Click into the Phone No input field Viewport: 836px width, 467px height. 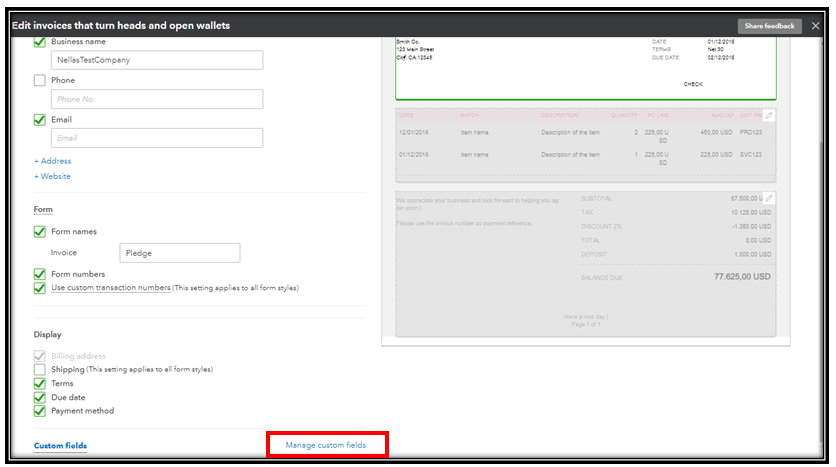point(157,99)
